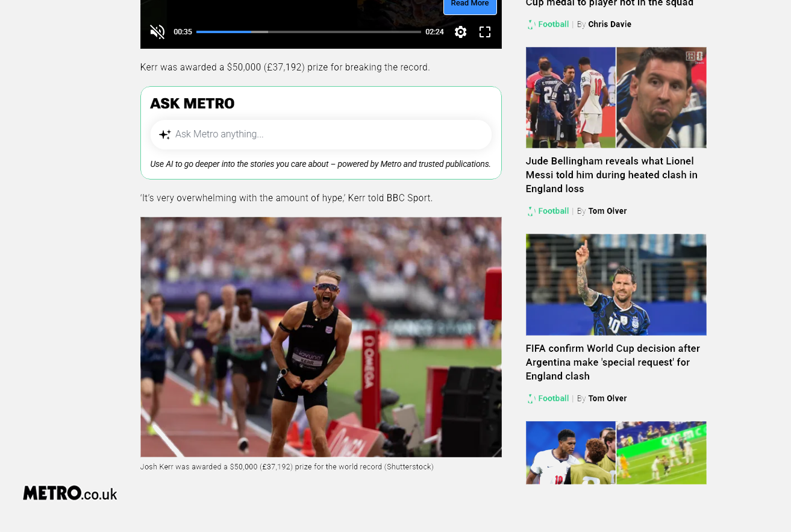Image resolution: width=791 pixels, height=532 pixels.
Task: Open FIFA confirm World Cup decision headline
Action: tap(613, 362)
